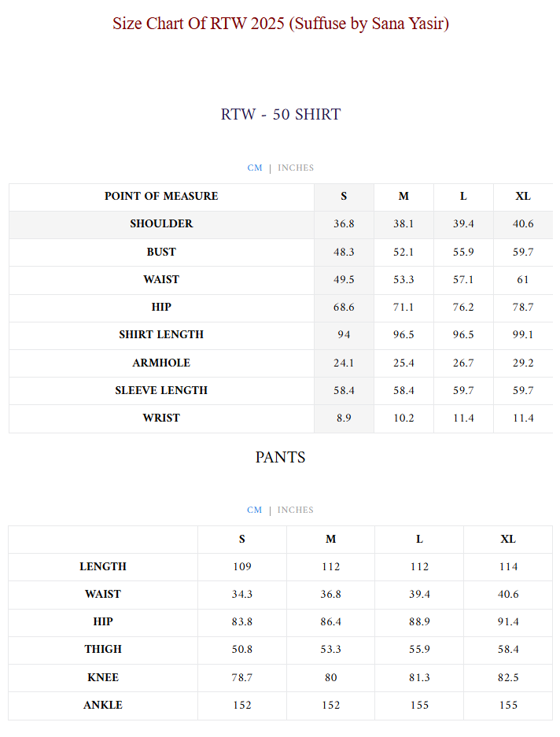Click the page title Size Chart heading

point(280,24)
